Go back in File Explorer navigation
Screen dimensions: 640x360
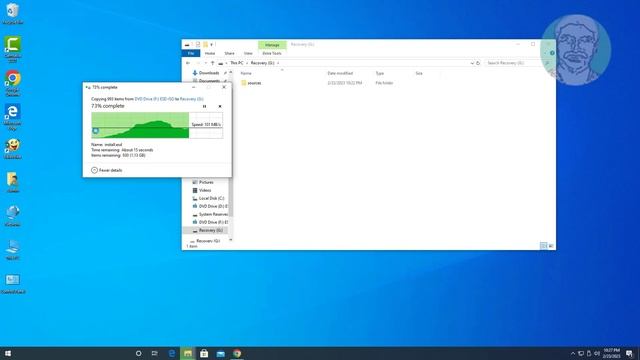click(x=188, y=63)
